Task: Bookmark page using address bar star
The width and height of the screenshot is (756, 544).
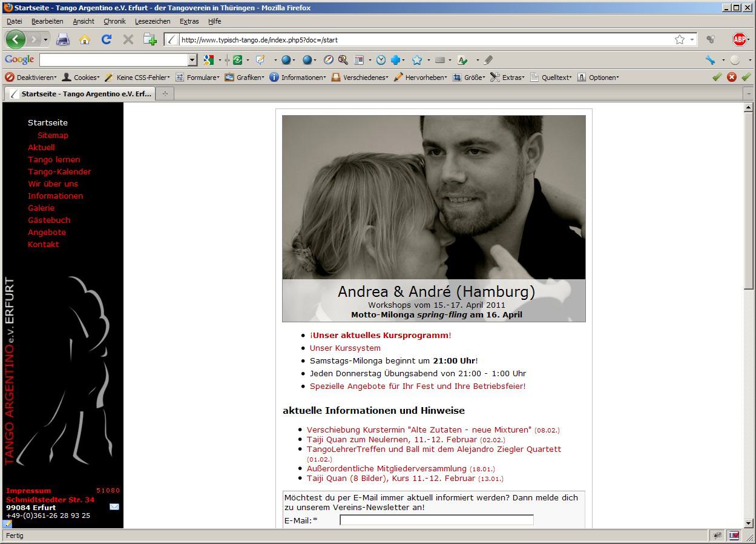Action: click(x=680, y=39)
